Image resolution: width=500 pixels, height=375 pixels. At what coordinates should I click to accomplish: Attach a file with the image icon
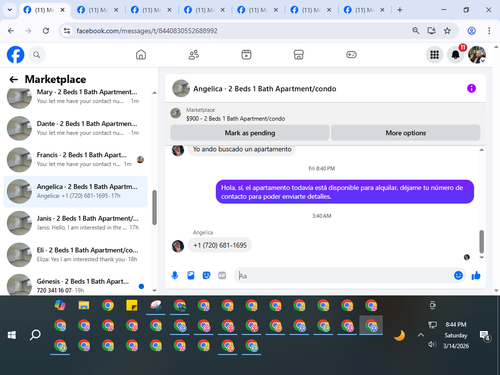[x=191, y=275]
